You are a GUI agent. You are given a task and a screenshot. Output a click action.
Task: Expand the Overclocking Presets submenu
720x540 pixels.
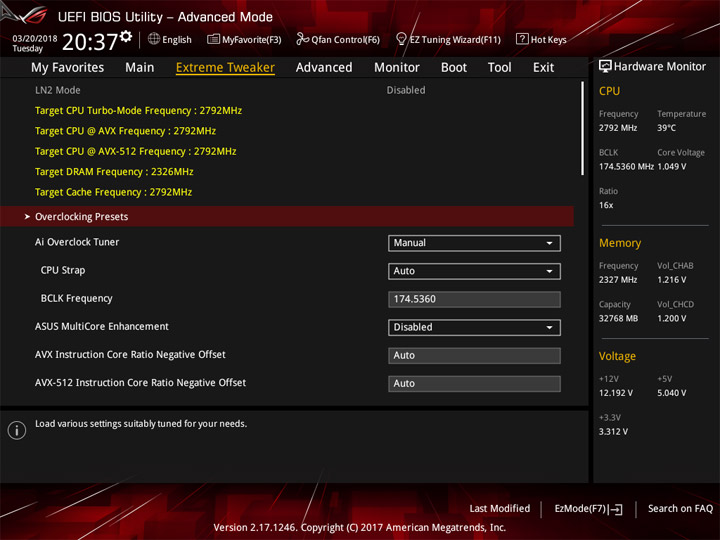coord(287,217)
